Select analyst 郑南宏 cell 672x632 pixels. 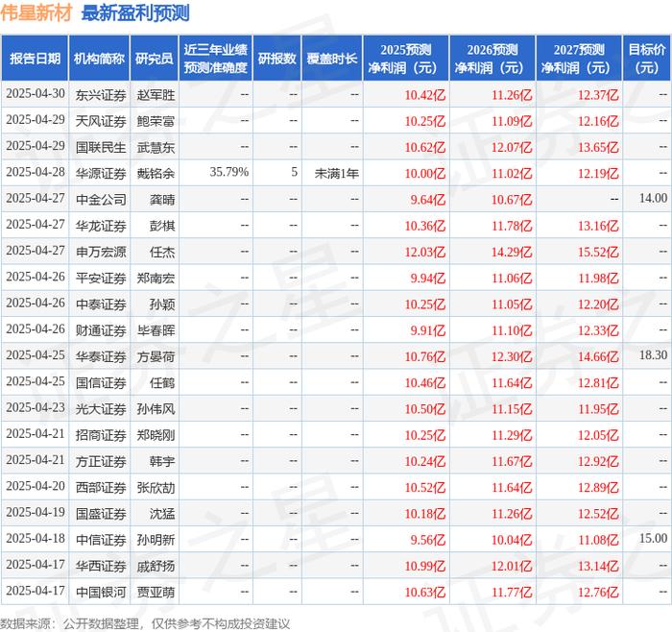coord(156,278)
